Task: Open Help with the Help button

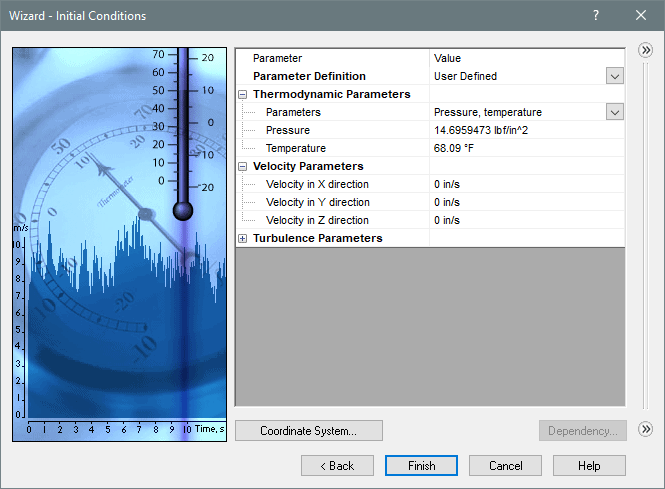Action: click(x=589, y=466)
